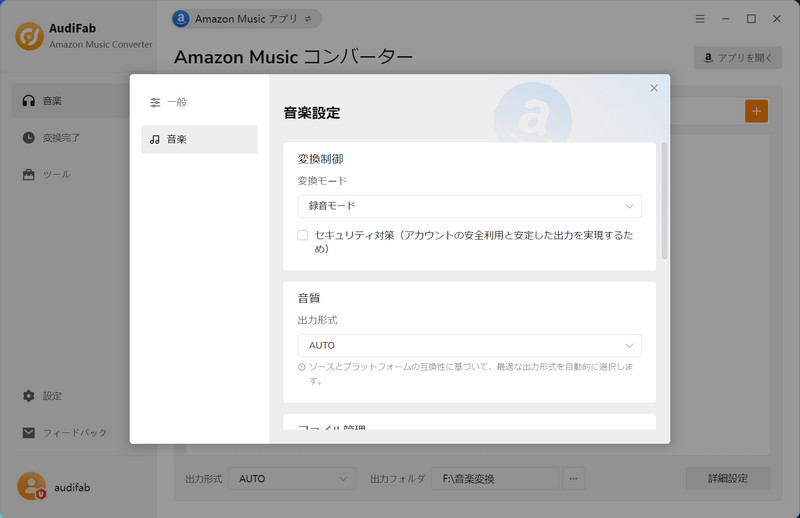This screenshot has width=800, height=518.
Task: Click the browse folder ellipsis button
Action: (573, 479)
